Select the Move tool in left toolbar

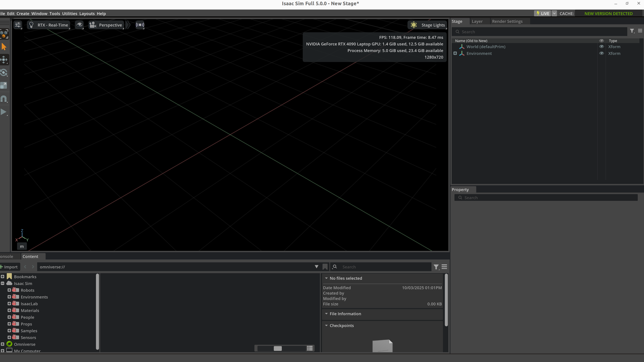click(4, 59)
